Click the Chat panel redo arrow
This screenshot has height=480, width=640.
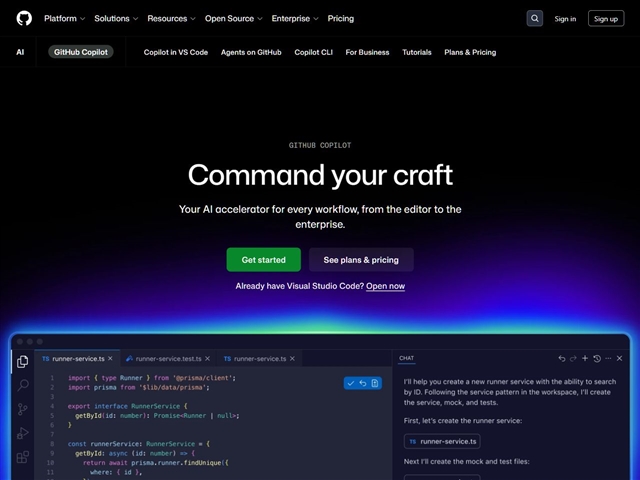click(573, 358)
